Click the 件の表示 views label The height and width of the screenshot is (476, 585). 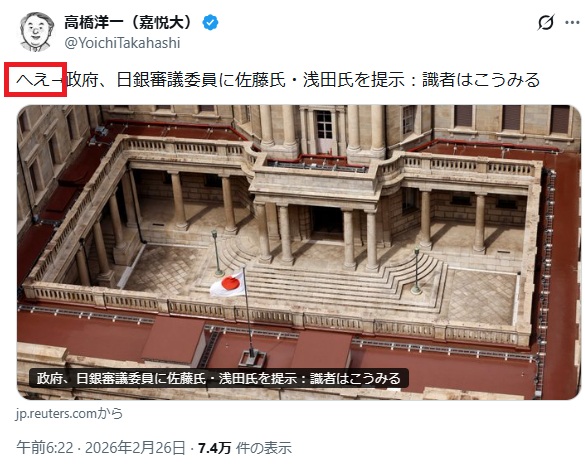click(x=263, y=448)
